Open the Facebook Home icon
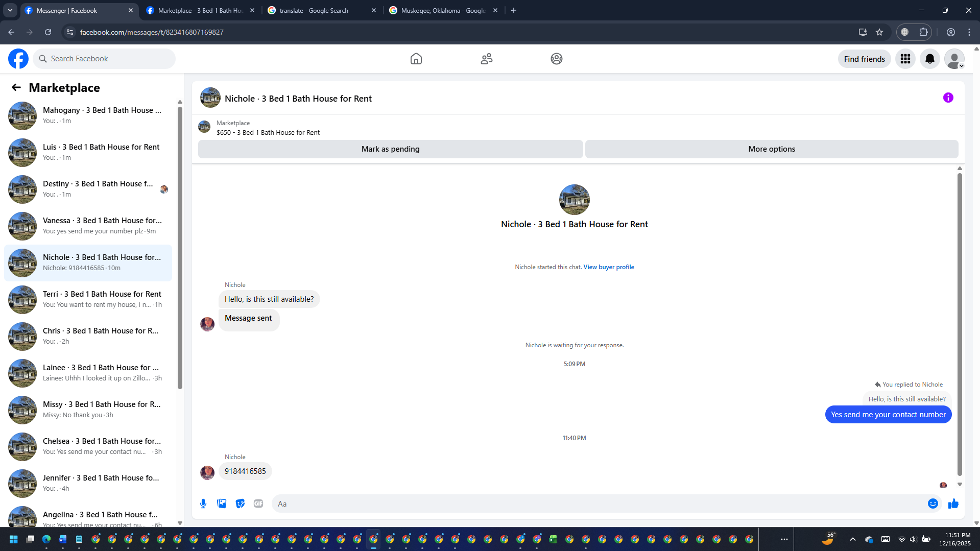The height and width of the screenshot is (551, 980). click(x=416, y=59)
